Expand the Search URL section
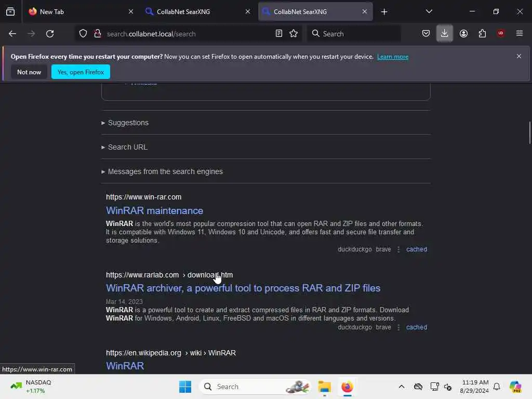The height and width of the screenshot is (399, 532). coord(125,147)
